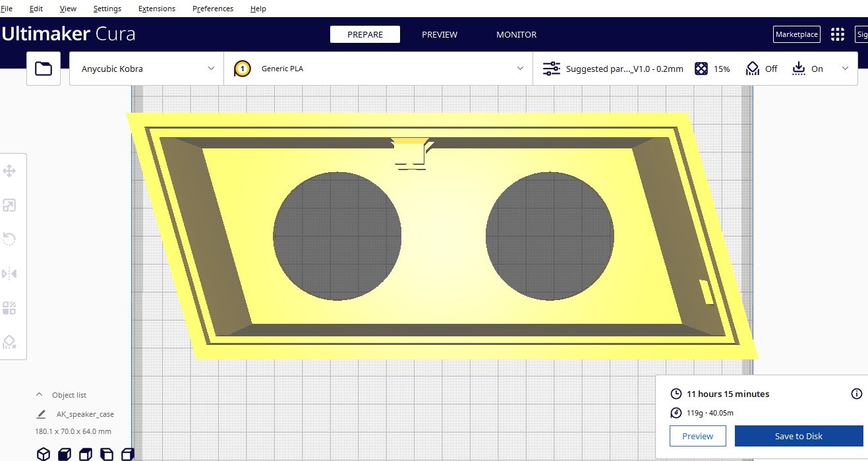Click the support Off icon
The height and width of the screenshot is (461, 868).
point(753,69)
